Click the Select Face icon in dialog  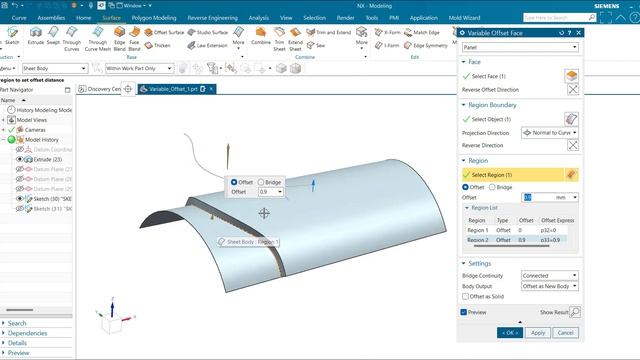(571, 76)
